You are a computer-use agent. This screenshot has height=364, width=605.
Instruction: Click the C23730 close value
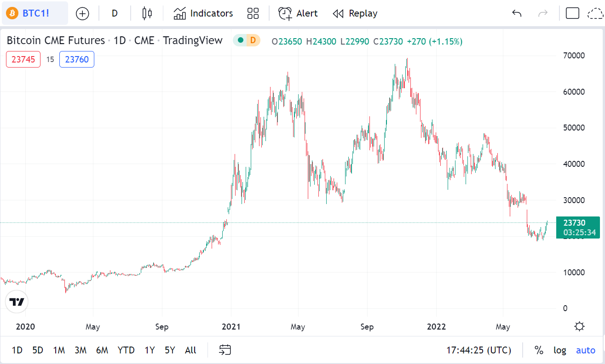[388, 41]
